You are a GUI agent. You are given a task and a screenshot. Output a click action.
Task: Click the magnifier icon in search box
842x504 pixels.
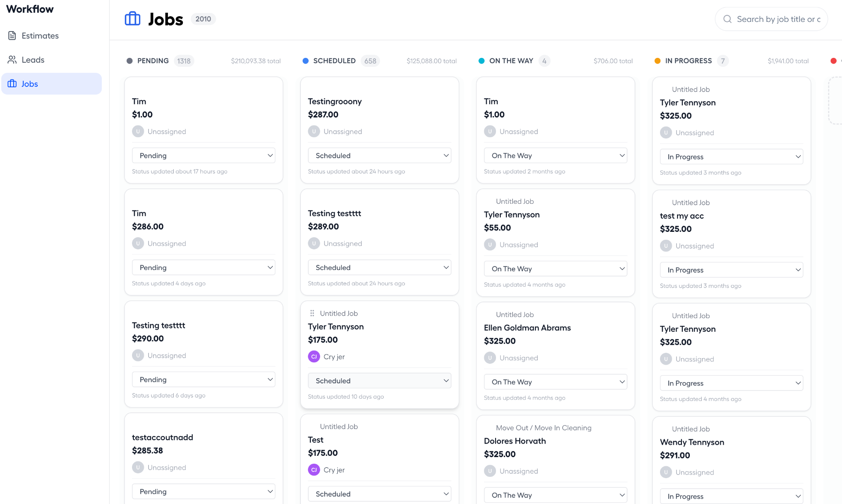pyautogui.click(x=728, y=19)
